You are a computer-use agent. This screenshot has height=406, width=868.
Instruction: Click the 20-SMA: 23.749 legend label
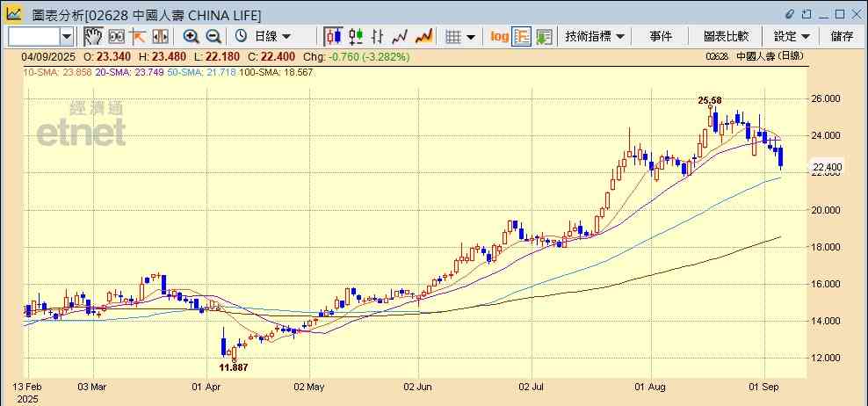129,72
